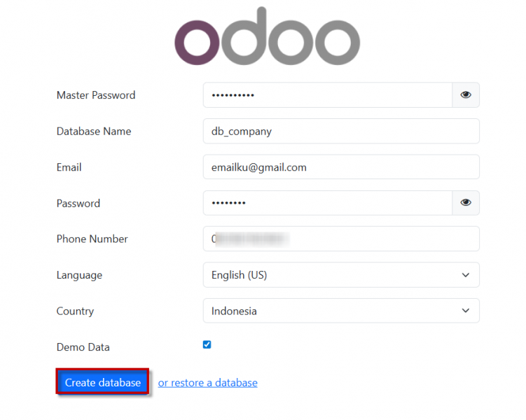Focus the user Password input field

[327, 203]
